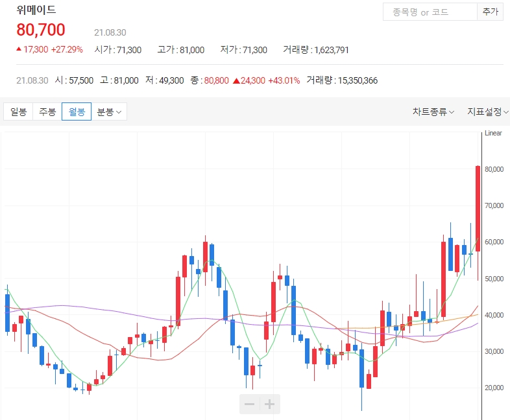Click the Linear scale label
This screenshot has width=510, height=420.
(493, 133)
